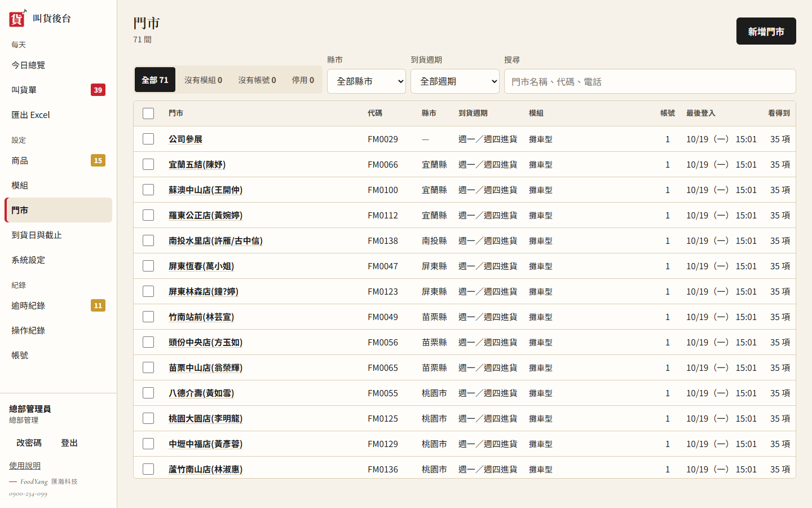Open store link 苗栗中山店(翁榮輝)
The width and height of the screenshot is (812, 508).
point(205,367)
